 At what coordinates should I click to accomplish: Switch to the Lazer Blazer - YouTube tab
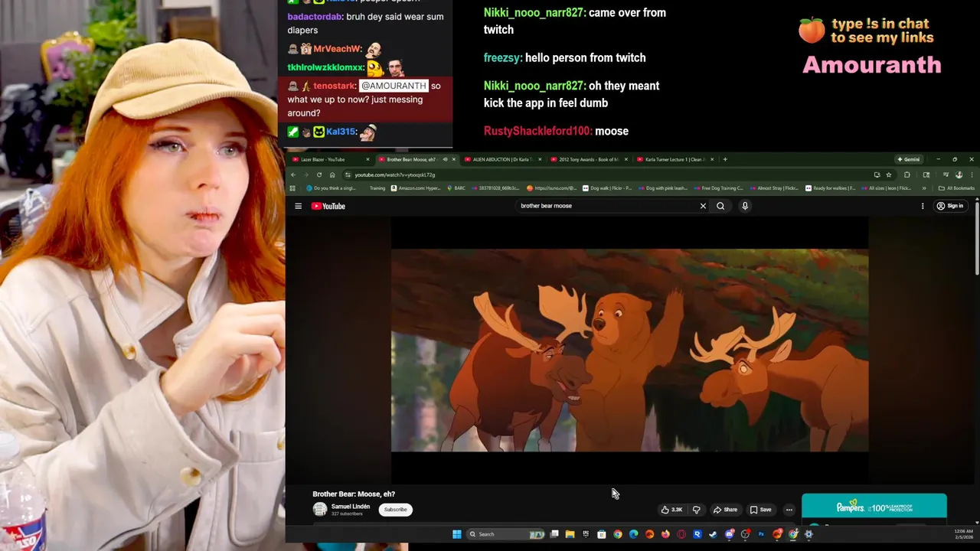[x=328, y=159]
